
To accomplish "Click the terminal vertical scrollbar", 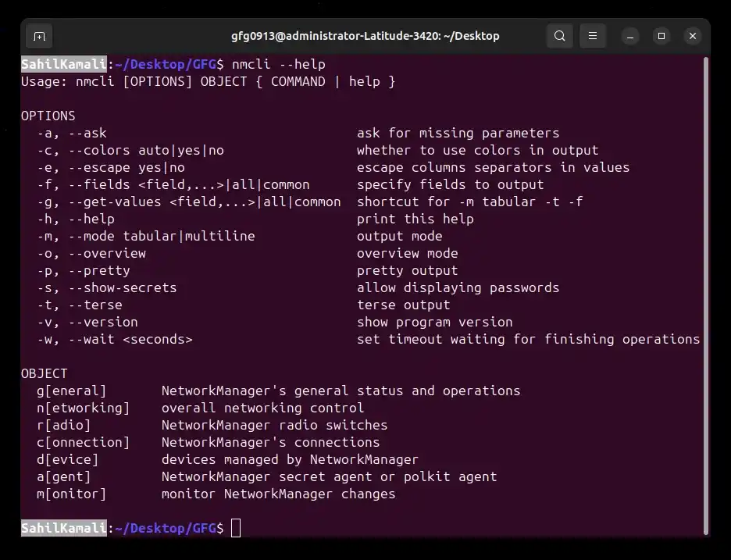I will (706, 295).
